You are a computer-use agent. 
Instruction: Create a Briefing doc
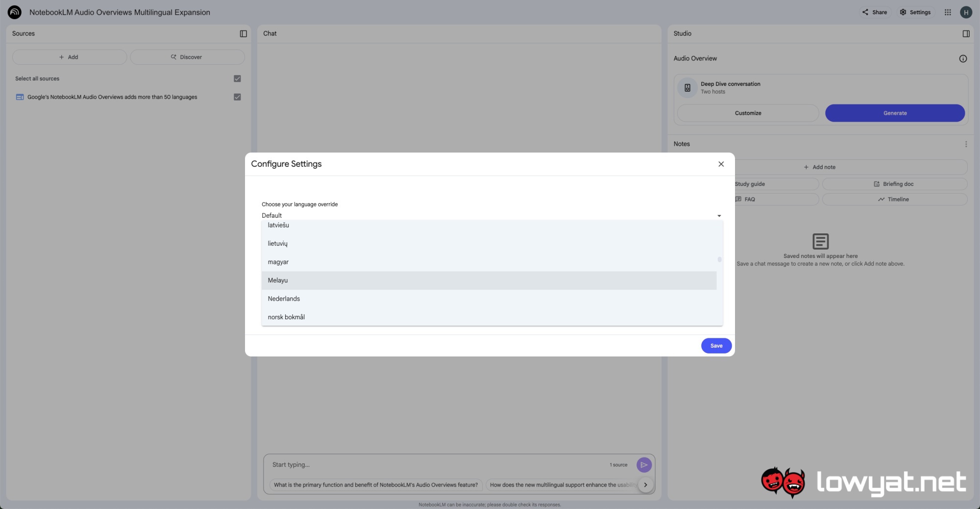point(894,184)
